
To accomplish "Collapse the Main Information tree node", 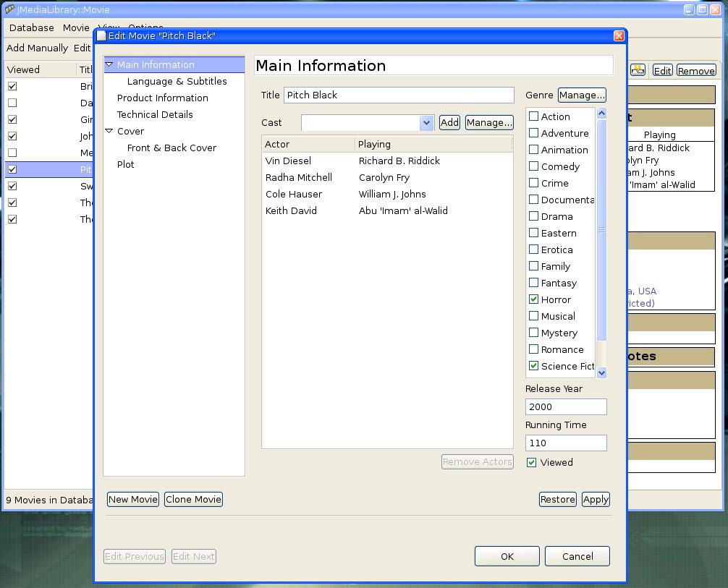I will [x=109, y=65].
